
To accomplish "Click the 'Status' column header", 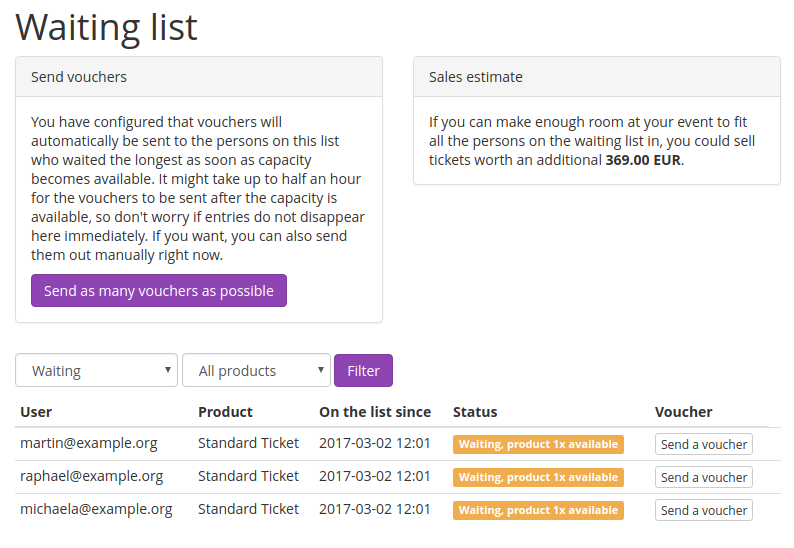I will tap(475, 412).
